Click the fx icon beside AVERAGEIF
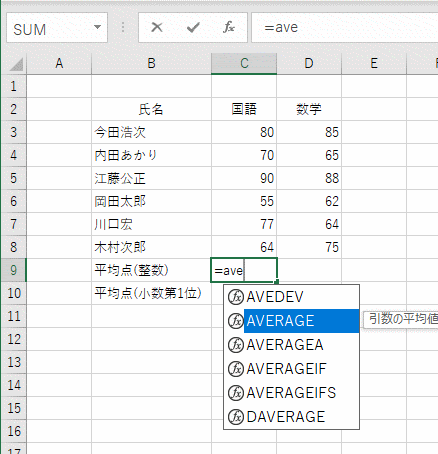 236,369
